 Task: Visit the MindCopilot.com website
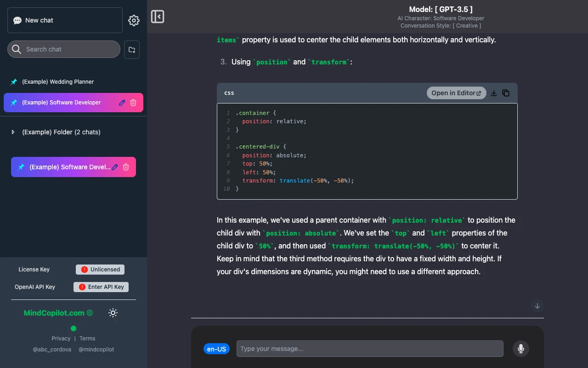54,313
